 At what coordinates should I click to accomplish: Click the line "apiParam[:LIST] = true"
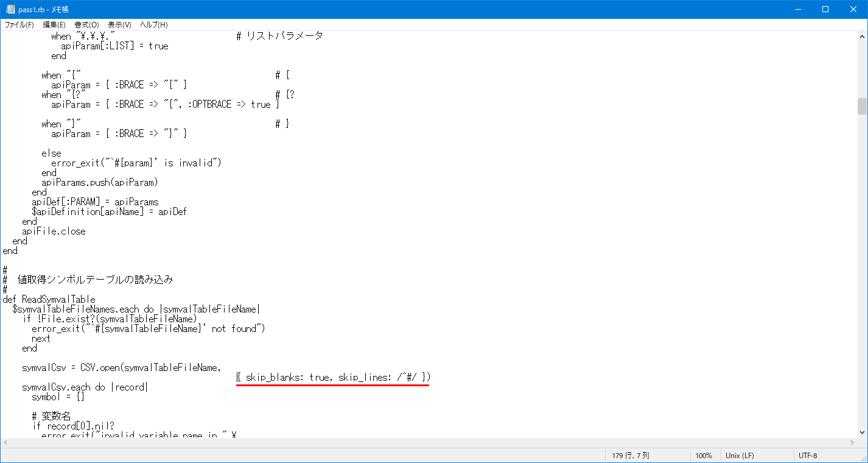point(114,46)
